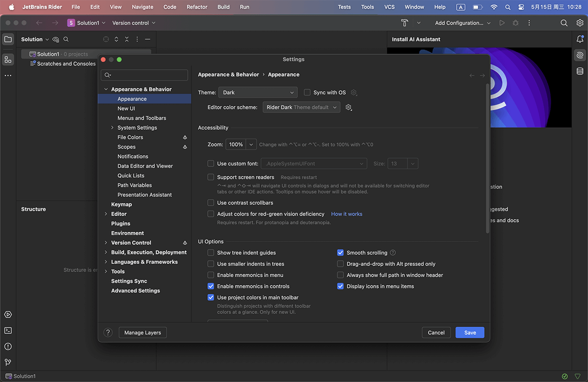Enable Use contrast scrollbars checkbox

click(211, 203)
